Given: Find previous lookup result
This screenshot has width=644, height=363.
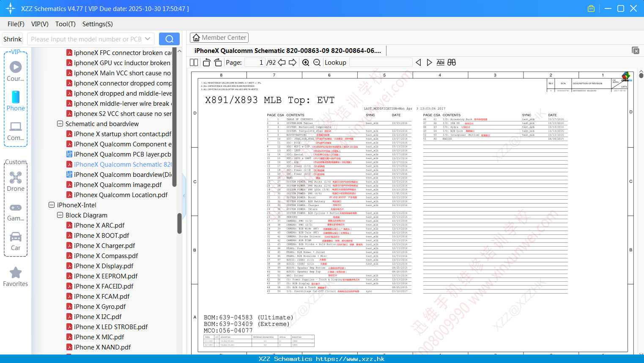Looking at the screenshot, I should [x=418, y=63].
